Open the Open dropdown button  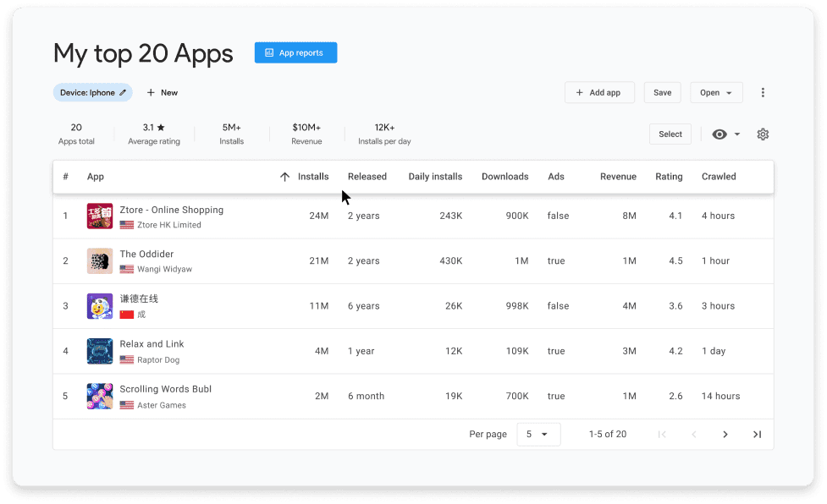pyautogui.click(x=716, y=93)
